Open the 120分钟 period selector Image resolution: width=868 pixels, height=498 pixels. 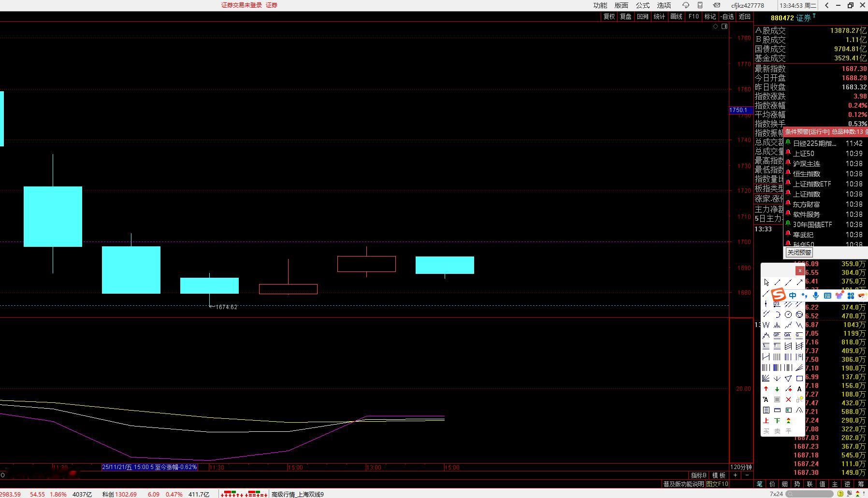click(x=741, y=467)
